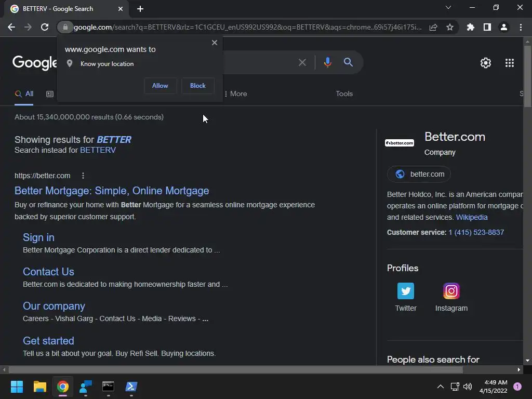
Task: Click the better.com logo thumbnail
Action: tap(400, 143)
